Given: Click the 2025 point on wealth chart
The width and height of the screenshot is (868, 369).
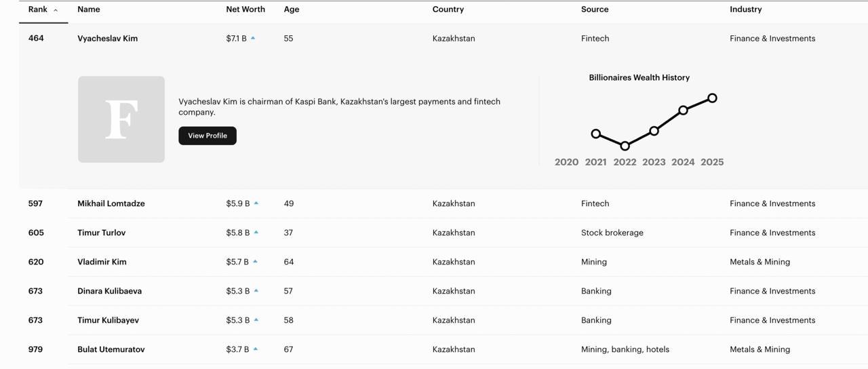Looking at the screenshot, I should [x=712, y=98].
